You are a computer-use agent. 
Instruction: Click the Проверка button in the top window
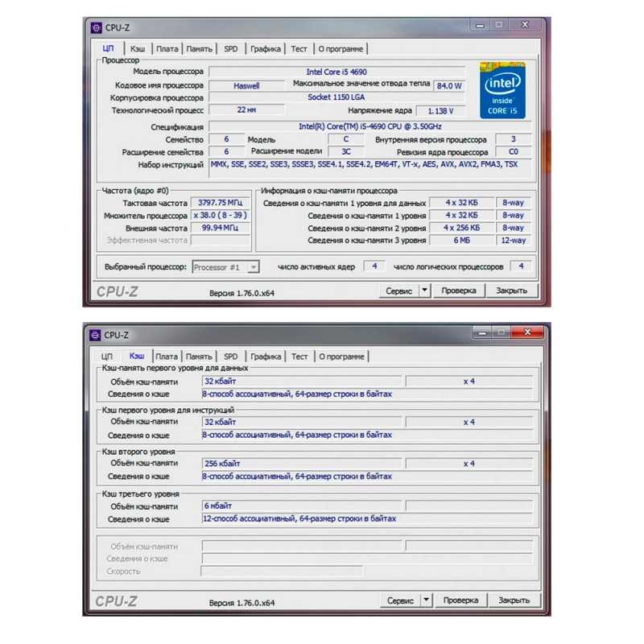coord(459,291)
